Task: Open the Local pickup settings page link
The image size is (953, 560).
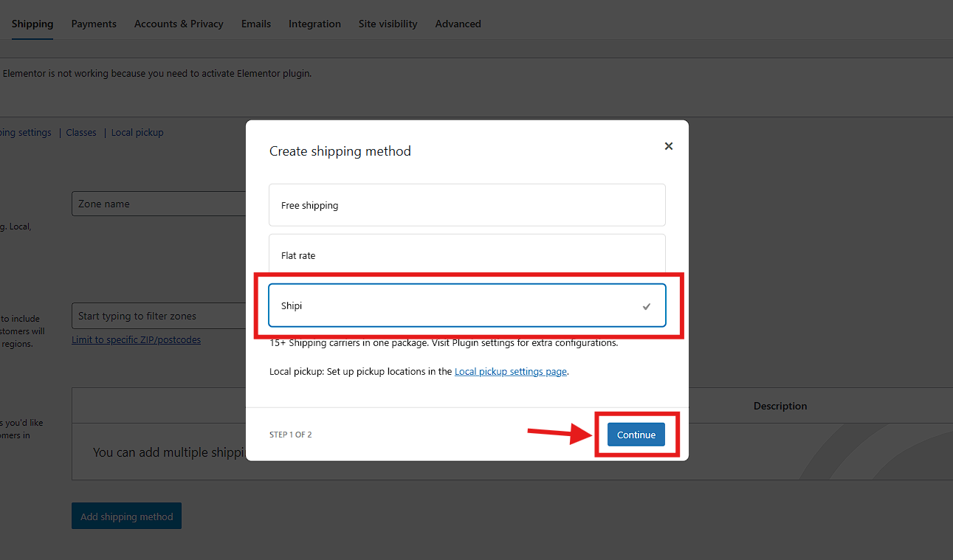Action: [511, 371]
